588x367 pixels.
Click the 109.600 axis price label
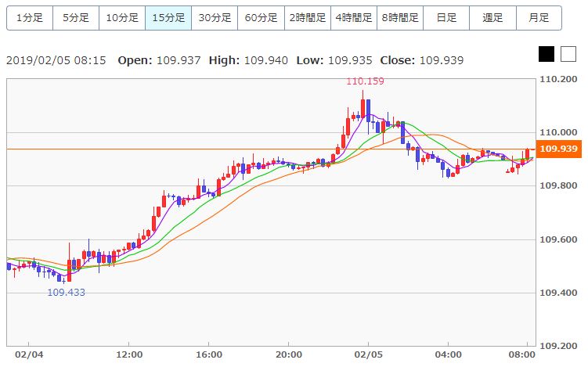558,239
